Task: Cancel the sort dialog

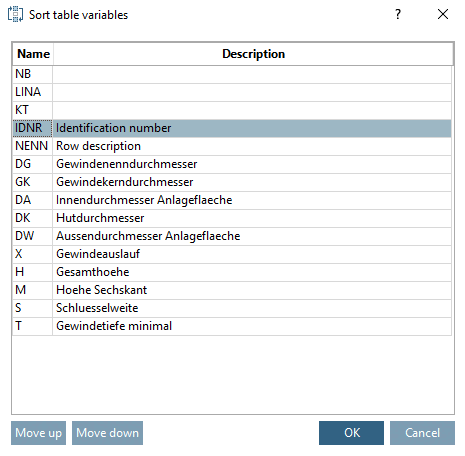Action: [422, 433]
